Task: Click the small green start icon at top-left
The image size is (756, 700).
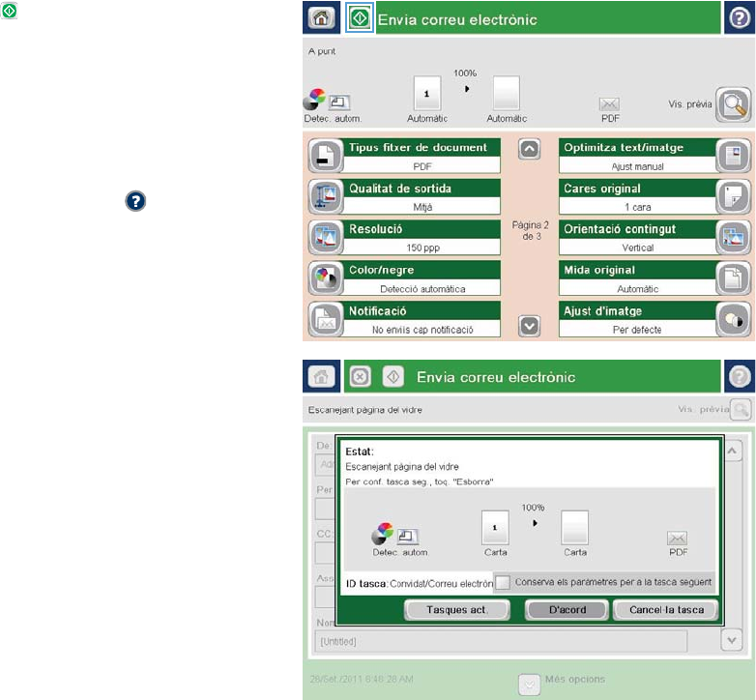Action: [x=9, y=11]
